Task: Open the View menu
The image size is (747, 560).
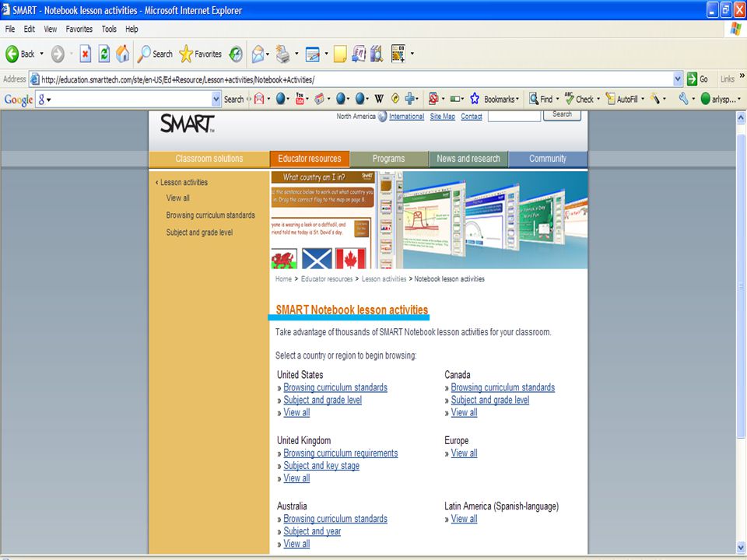Action: click(x=50, y=29)
